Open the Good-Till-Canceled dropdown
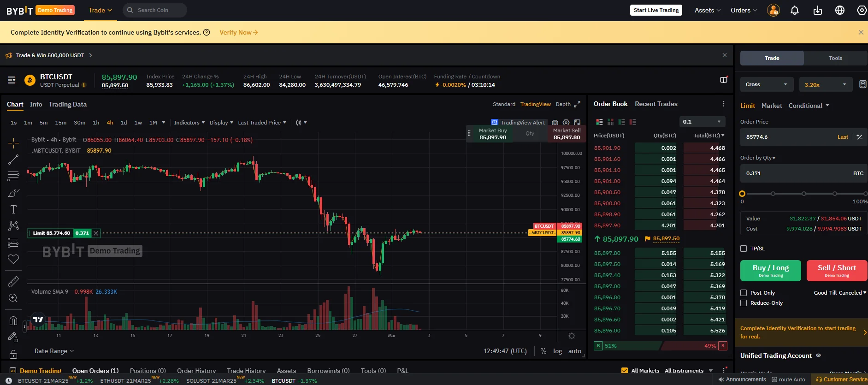 point(840,293)
